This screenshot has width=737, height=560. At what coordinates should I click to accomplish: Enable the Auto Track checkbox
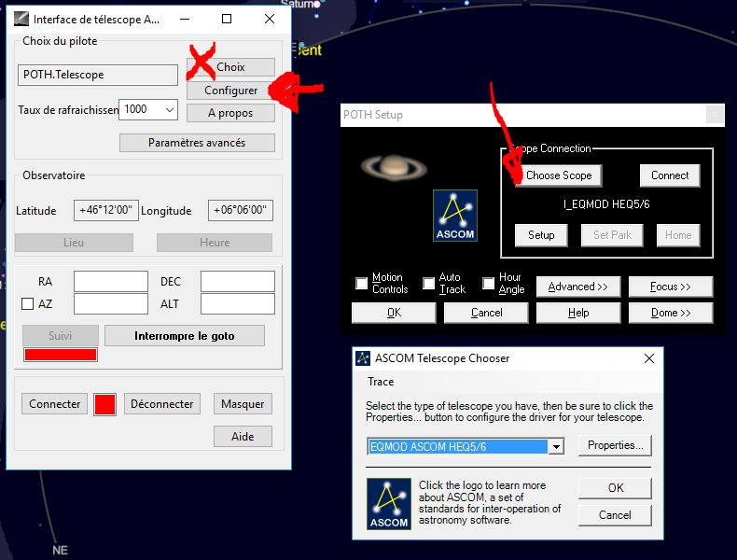[x=428, y=283]
